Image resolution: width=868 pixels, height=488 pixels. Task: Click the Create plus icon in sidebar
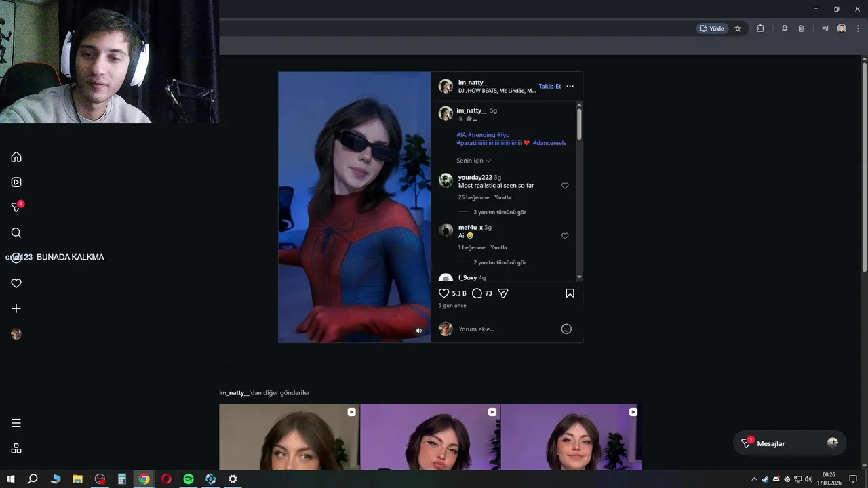pyautogui.click(x=16, y=308)
